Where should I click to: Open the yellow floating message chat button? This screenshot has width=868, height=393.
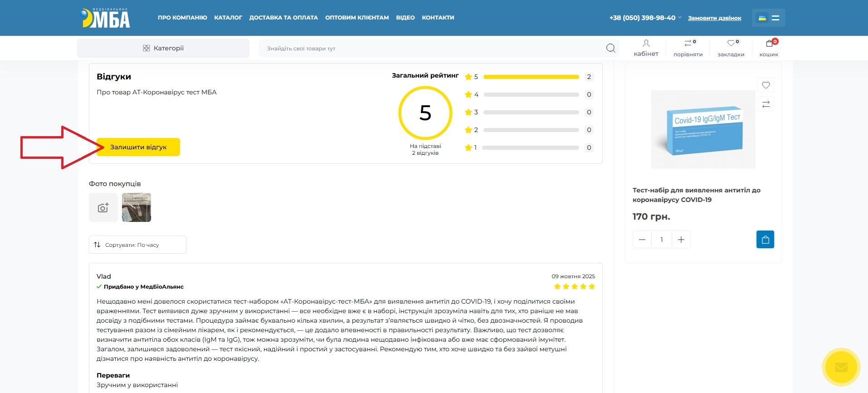point(841,367)
